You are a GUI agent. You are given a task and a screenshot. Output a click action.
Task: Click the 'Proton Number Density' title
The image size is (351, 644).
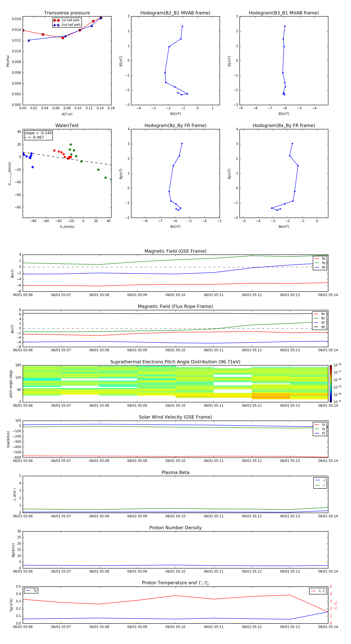[175, 528]
